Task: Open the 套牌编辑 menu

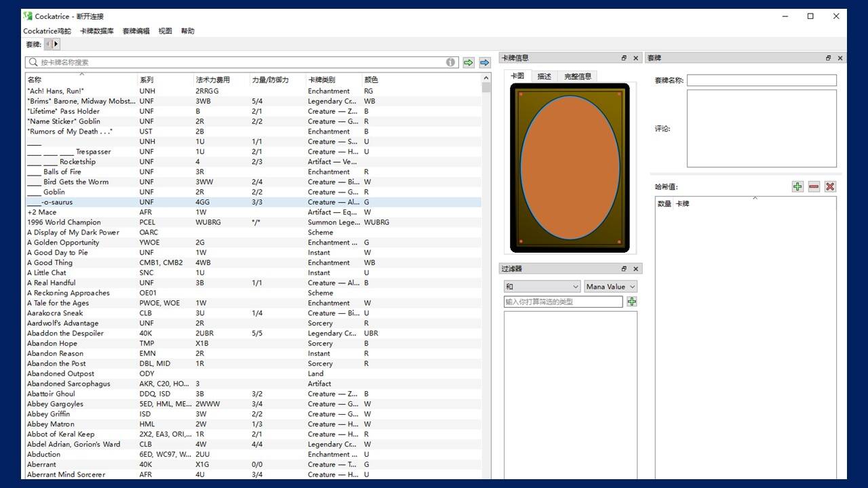Action: point(136,31)
